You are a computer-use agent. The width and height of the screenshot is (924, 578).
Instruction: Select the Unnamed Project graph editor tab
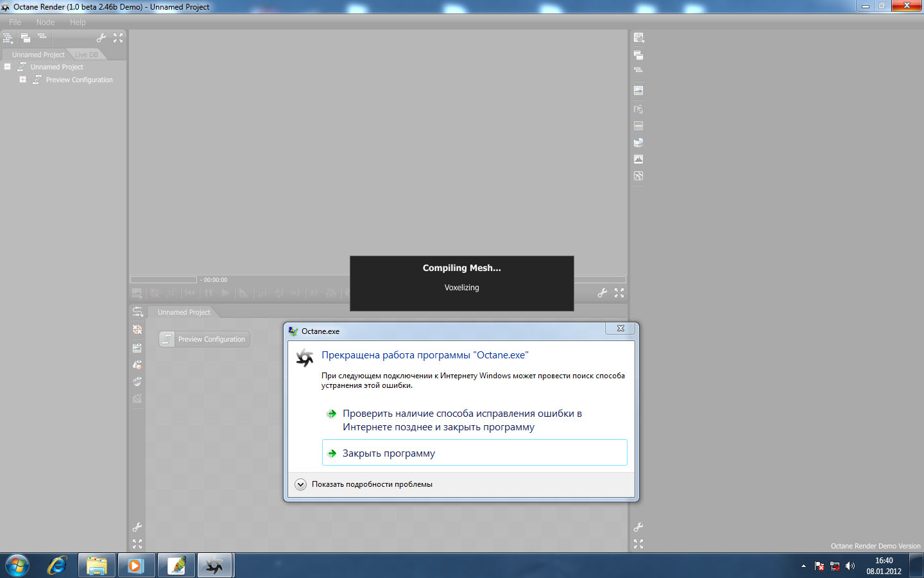click(x=184, y=312)
